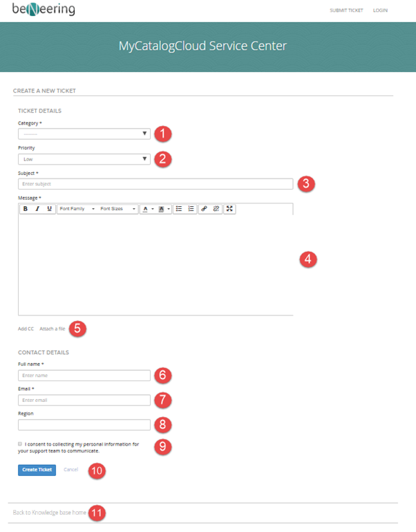Toggle bold formatting in message editor
The width and height of the screenshot is (416, 532).
[x=26, y=209]
